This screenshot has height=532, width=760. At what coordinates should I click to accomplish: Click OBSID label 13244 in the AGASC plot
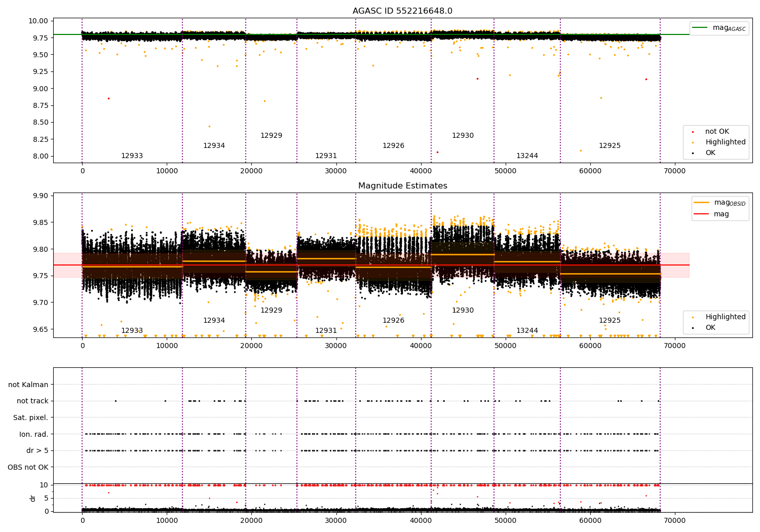527,156
